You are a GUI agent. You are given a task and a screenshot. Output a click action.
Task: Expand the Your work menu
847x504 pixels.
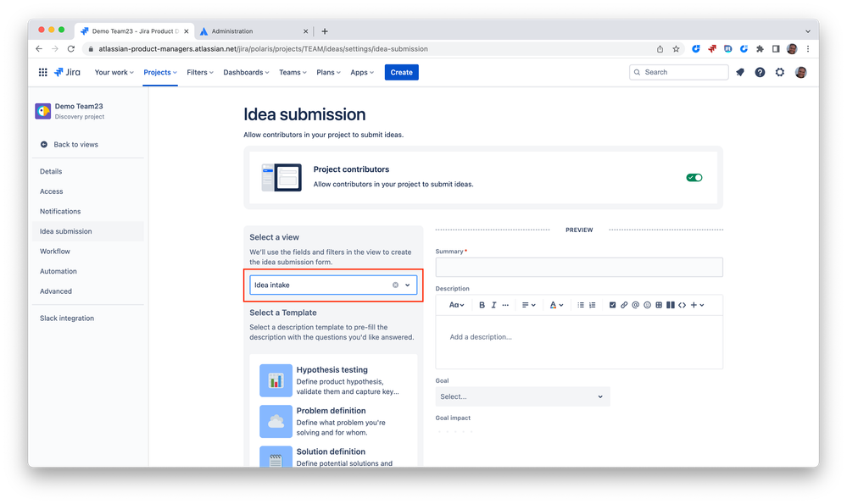(114, 72)
